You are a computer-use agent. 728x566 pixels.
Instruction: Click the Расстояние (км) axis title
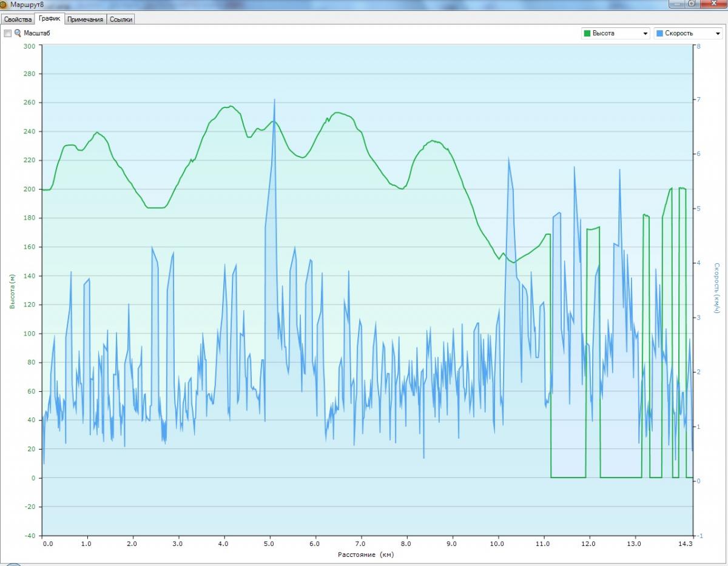[x=366, y=554]
